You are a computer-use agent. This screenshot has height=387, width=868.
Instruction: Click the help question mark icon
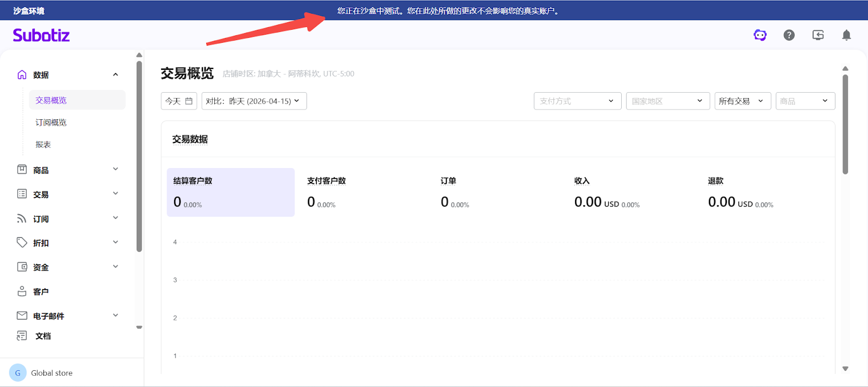tap(789, 35)
